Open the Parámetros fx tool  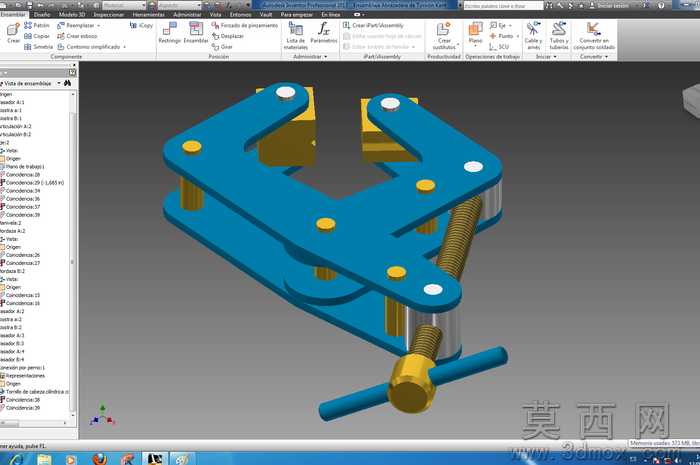[324, 33]
